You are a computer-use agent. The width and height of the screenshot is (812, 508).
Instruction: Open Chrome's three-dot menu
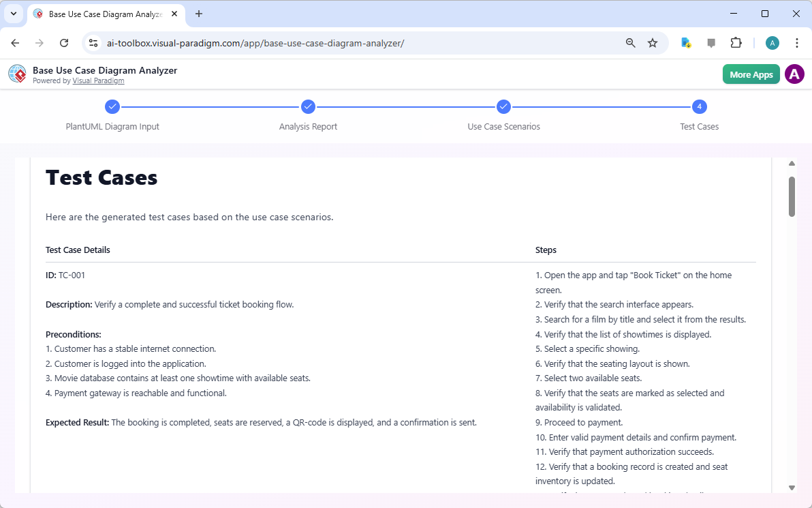[797, 42]
